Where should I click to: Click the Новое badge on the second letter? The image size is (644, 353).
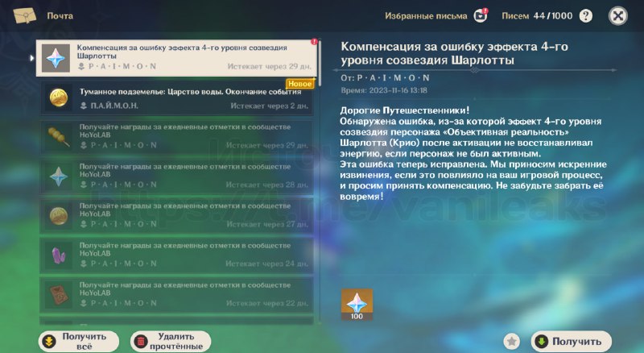click(299, 84)
